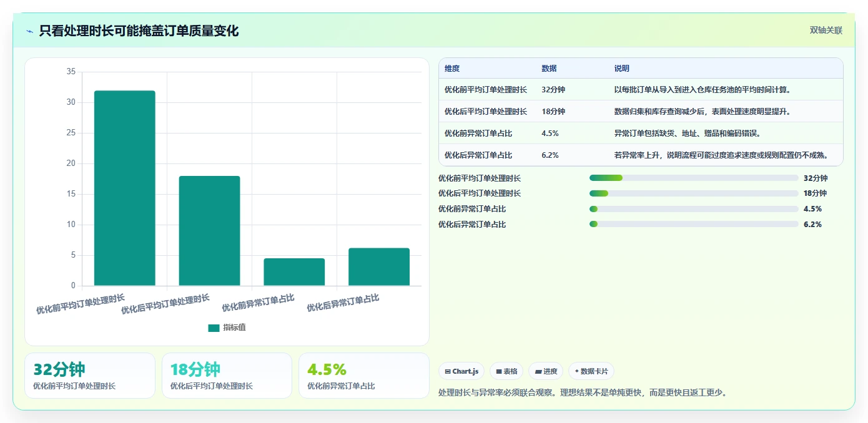The image size is (868, 423).
Task: Click the description starting 异常订单包括缺货
Action: (x=687, y=134)
